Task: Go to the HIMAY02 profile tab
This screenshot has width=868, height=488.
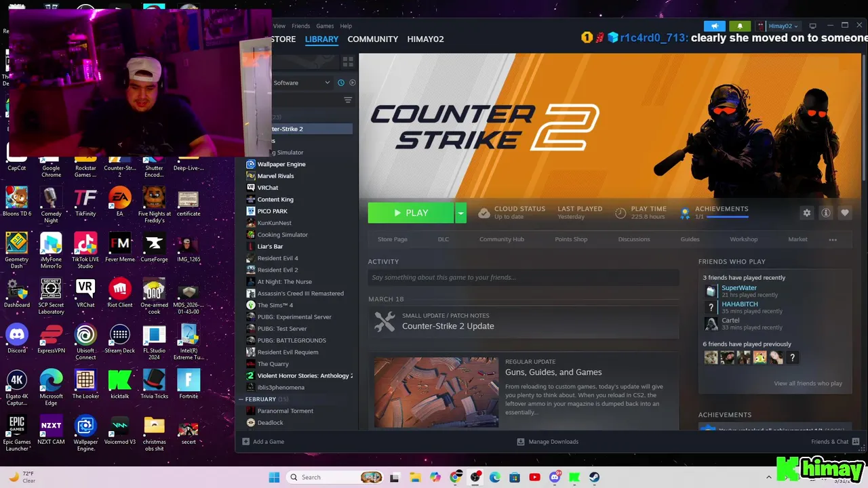Action: (x=425, y=39)
